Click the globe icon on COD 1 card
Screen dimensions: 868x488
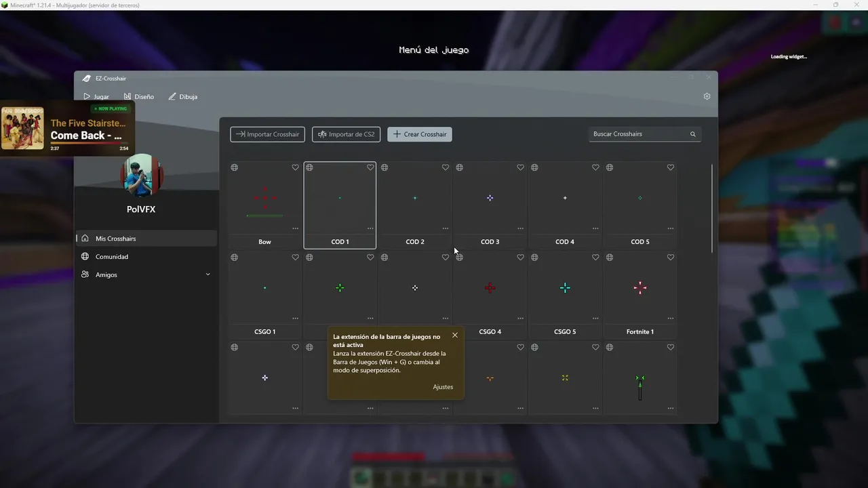[x=309, y=167]
